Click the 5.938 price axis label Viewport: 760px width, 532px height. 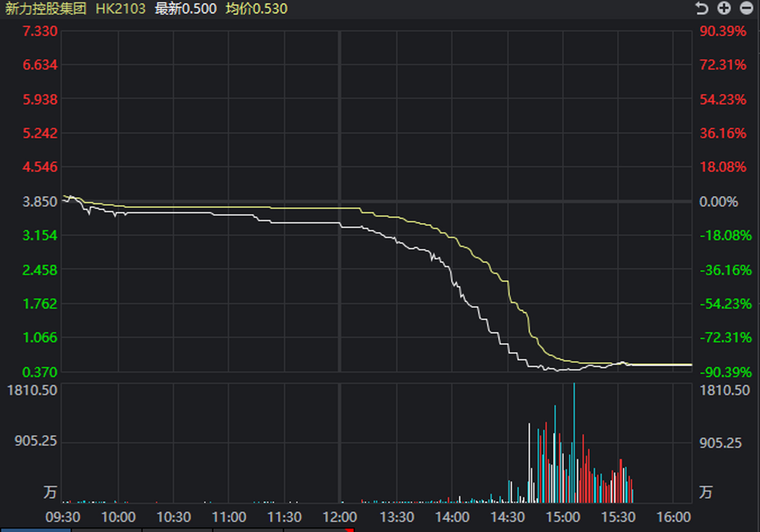pyautogui.click(x=40, y=99)
